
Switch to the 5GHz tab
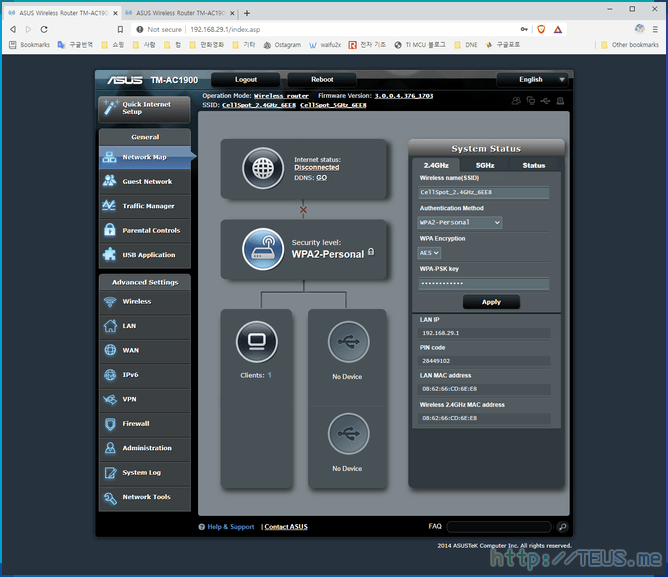point(485,165)
